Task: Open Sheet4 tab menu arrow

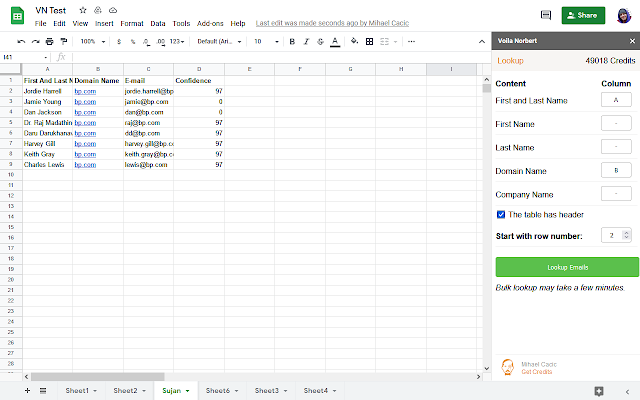Action: point(334,391)
